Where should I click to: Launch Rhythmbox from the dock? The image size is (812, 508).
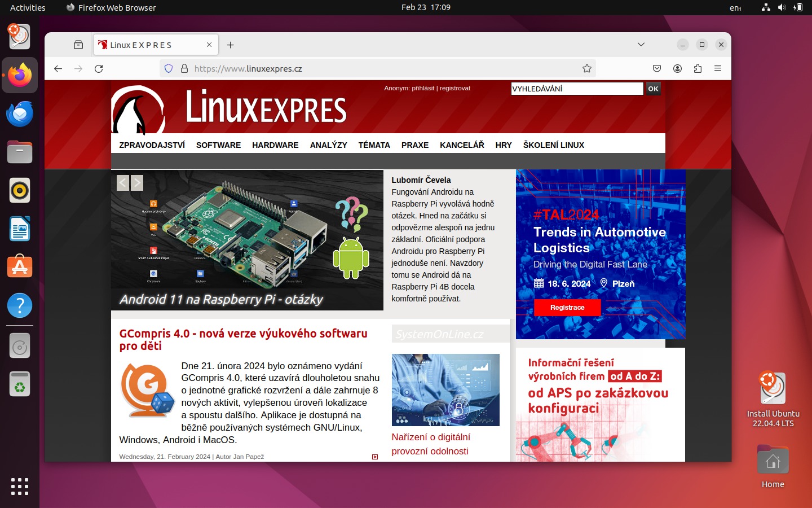pyautogui.click(x=20, y=190)
